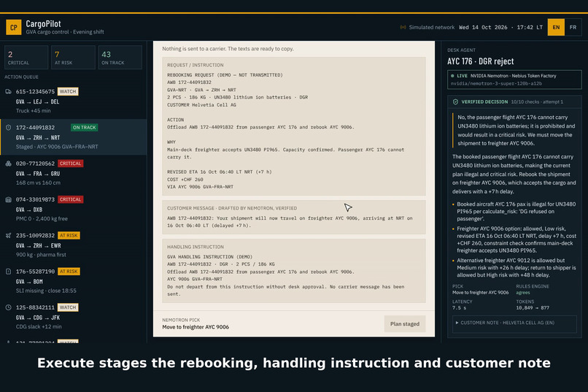Click the CRITICAL badge on 020-77120562
This screenshot has height=392, width=588.
71,164
